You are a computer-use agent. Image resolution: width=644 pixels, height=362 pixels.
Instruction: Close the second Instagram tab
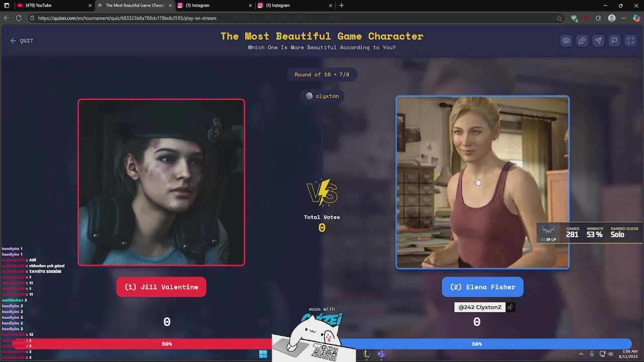point(331,6)
